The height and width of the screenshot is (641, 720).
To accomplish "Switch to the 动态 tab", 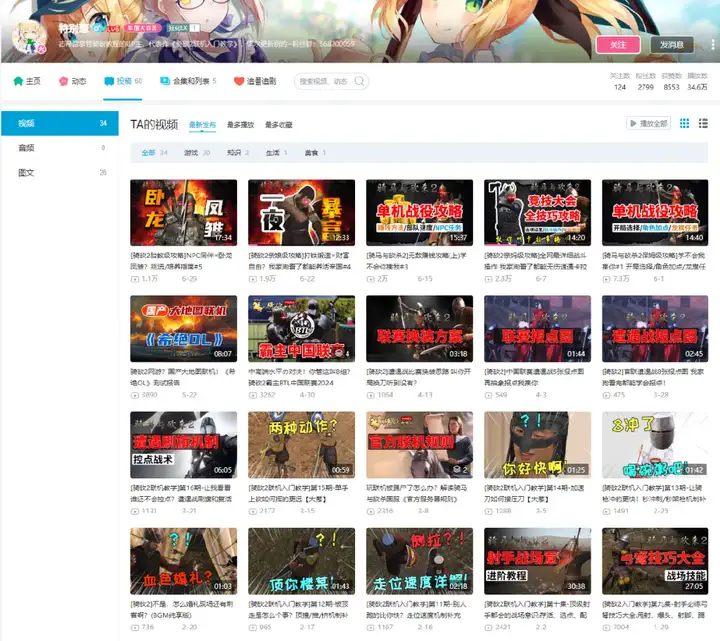I will [73, 81].
